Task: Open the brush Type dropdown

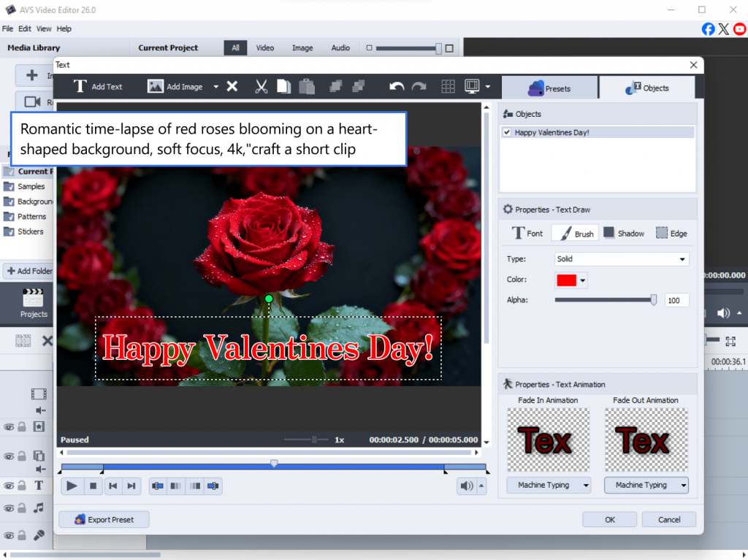Action: point(621,259)
